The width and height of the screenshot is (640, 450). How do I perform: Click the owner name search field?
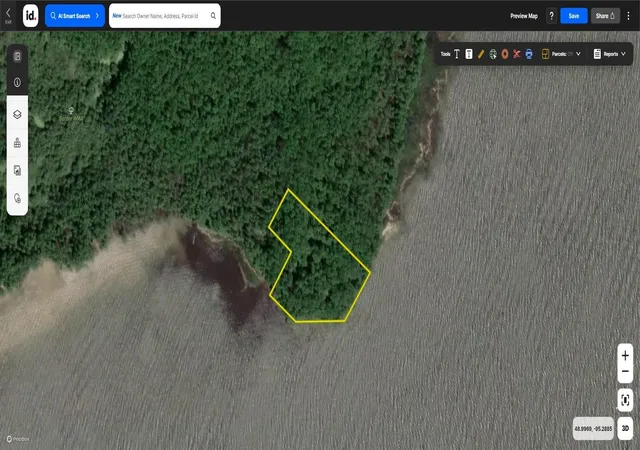point(165,16)
